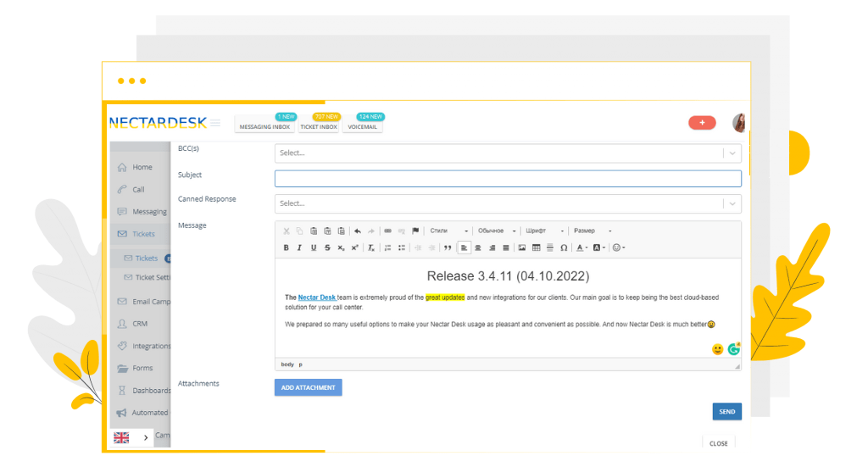868x467 pixels.
Task: Align text right
Action: (492, 247)
